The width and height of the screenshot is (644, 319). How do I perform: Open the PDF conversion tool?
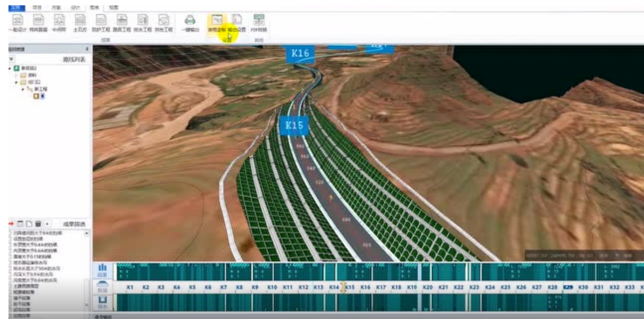[x=259, y=23]
